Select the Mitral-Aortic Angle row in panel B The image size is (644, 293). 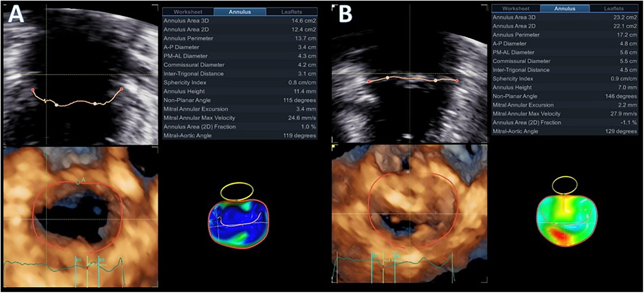tap(564, 131)
